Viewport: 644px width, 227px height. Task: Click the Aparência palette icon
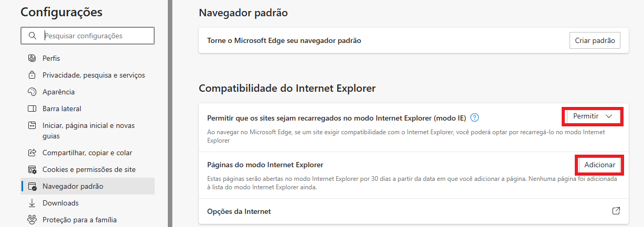(x=32, y=92)
